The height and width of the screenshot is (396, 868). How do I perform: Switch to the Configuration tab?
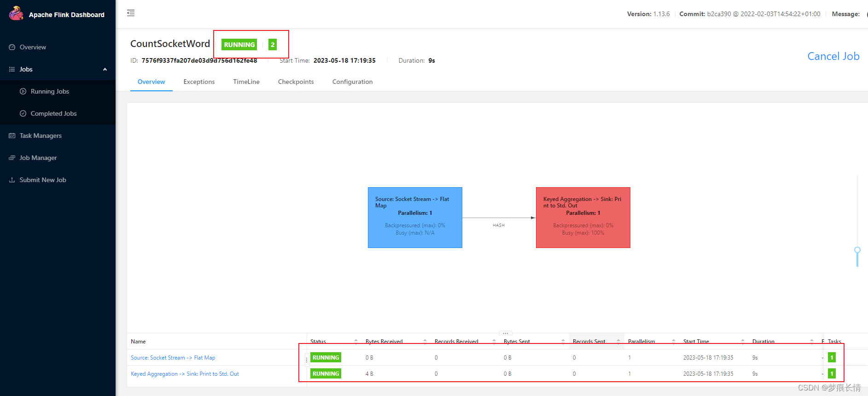click(353, 82)
